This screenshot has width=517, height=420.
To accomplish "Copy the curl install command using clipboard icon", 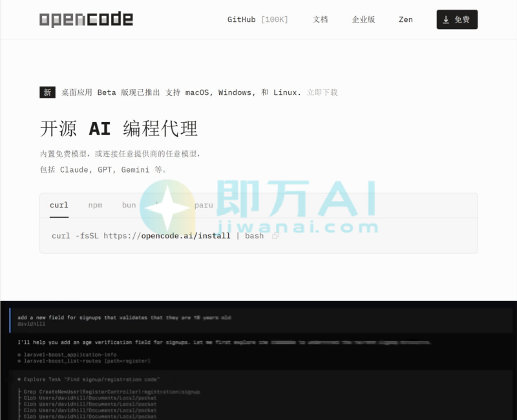I will pos(275,236).
